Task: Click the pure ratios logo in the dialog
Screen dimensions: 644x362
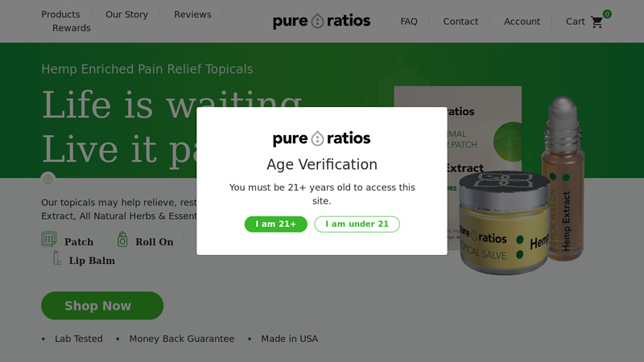Action: pyautogui.click(x=321, y=138)
